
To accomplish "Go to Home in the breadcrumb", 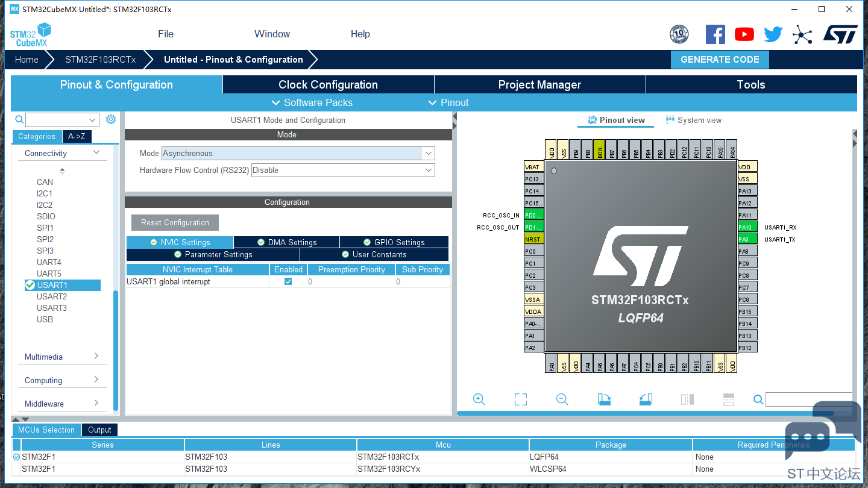I will pyautogui.click(x=27, y=60).
